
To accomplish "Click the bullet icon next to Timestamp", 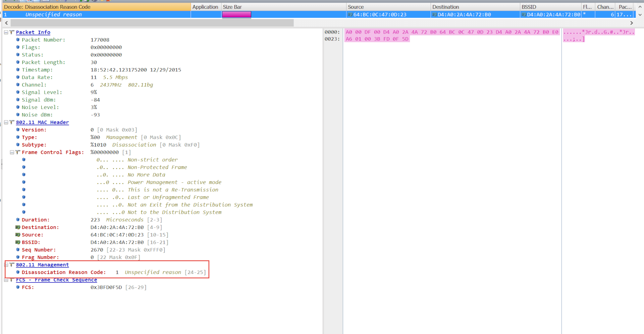I will pos(18,70).
